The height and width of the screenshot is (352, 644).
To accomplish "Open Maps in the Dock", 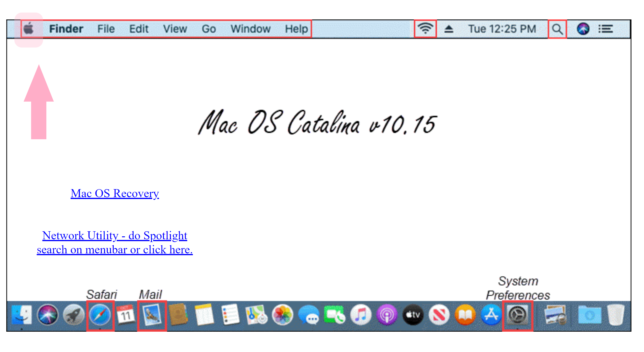I will [256, 315].
